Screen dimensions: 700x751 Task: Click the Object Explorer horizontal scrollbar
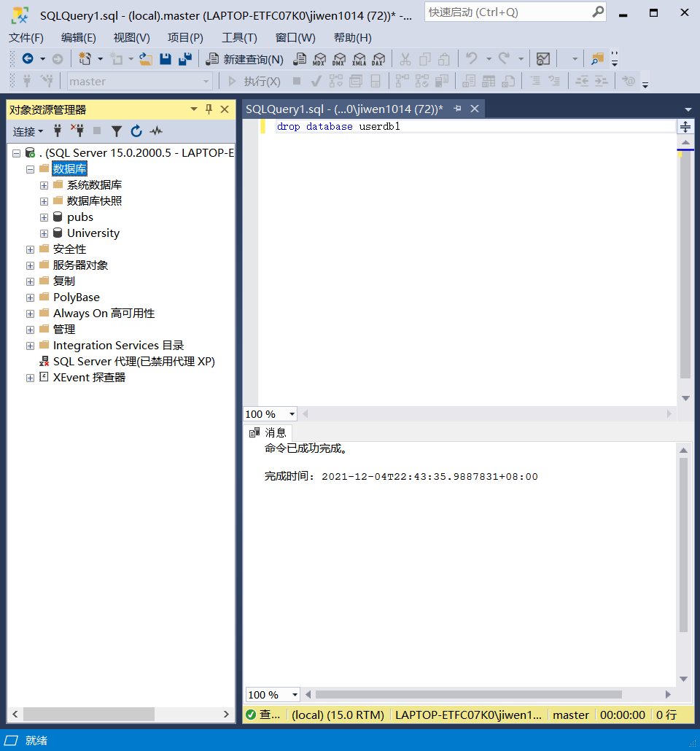pyautogui.click(x=89, y=714)
